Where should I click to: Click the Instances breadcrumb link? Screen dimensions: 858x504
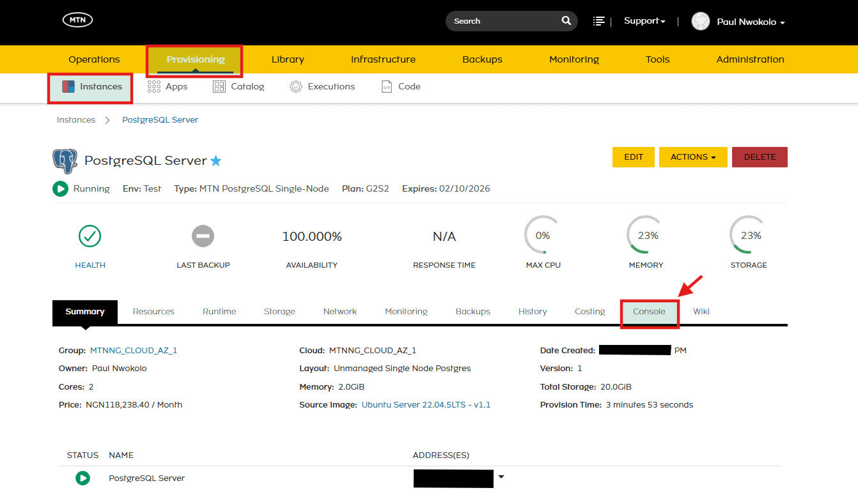(76, 120)
